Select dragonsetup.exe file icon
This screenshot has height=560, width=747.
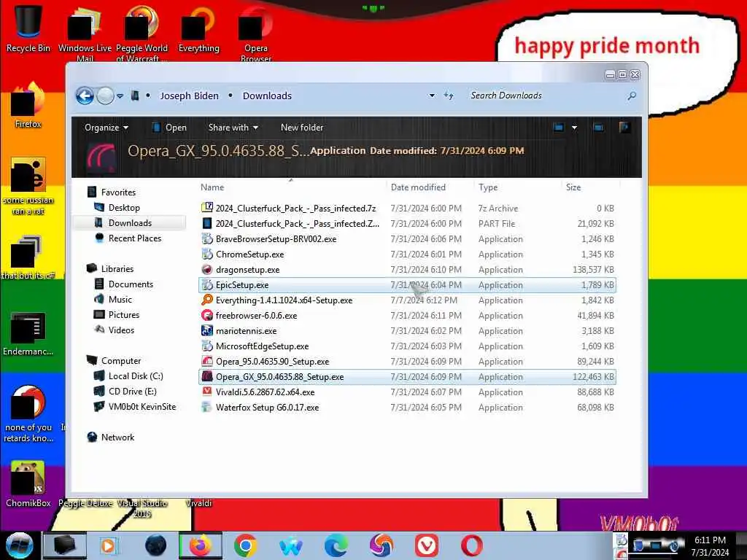[206, 270]
